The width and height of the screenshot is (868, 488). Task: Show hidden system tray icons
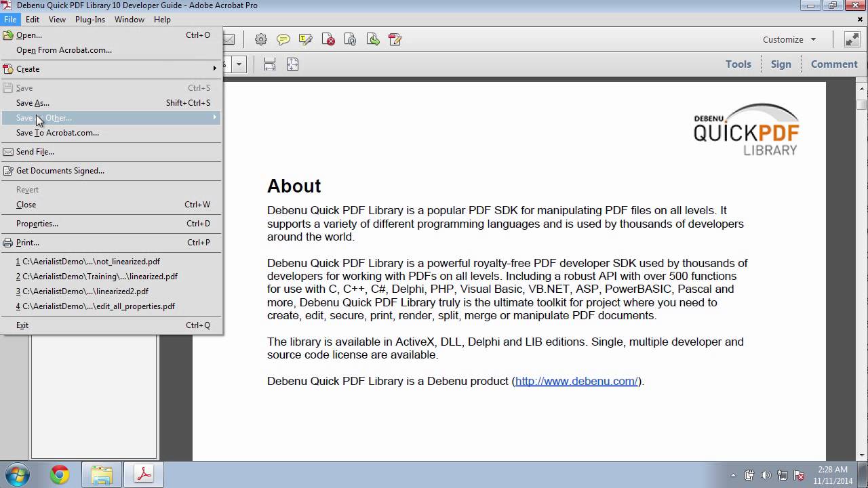point(734,475)
